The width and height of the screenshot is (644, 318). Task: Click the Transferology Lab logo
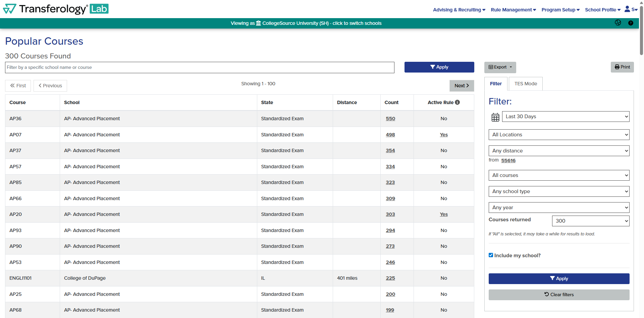click(55, 9)
